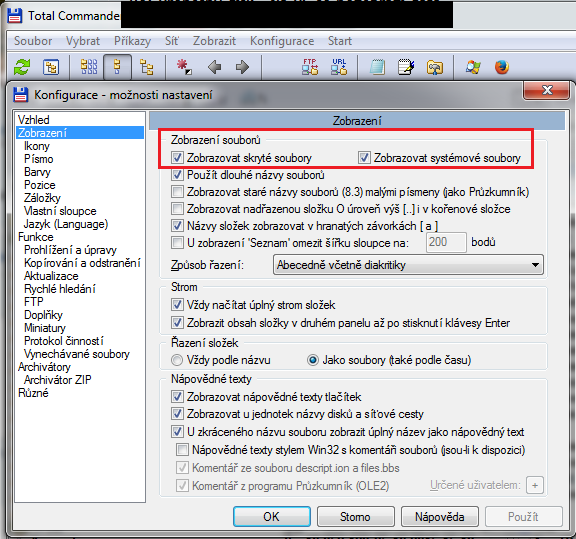Click the Storno button

click(x=356, y=517)
